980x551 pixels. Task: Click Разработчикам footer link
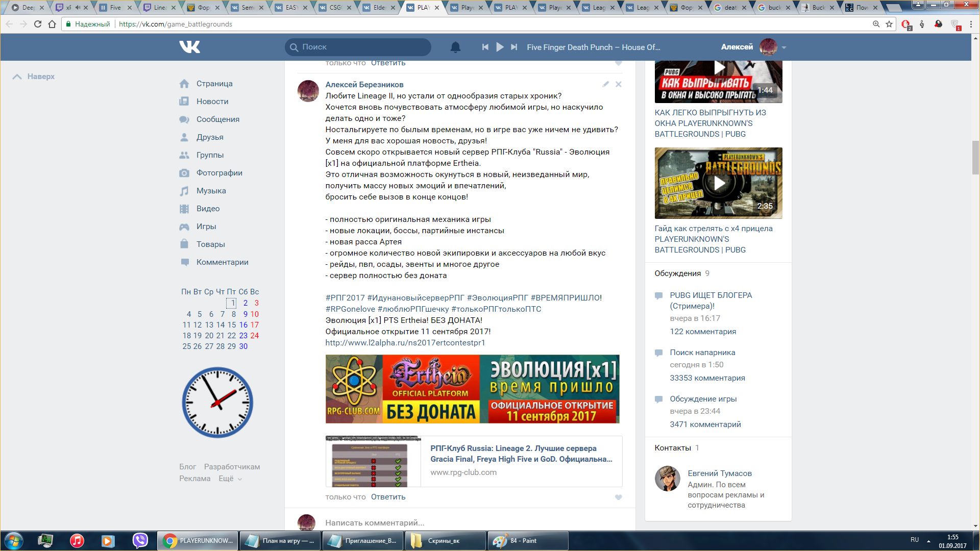coord(232,467)
